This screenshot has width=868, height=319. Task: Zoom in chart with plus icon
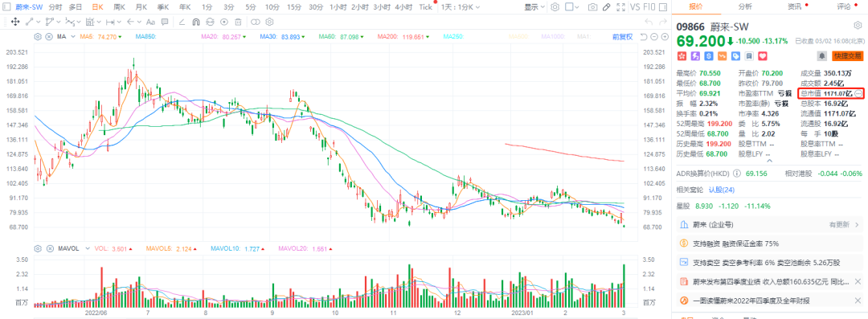click(665, 36)
